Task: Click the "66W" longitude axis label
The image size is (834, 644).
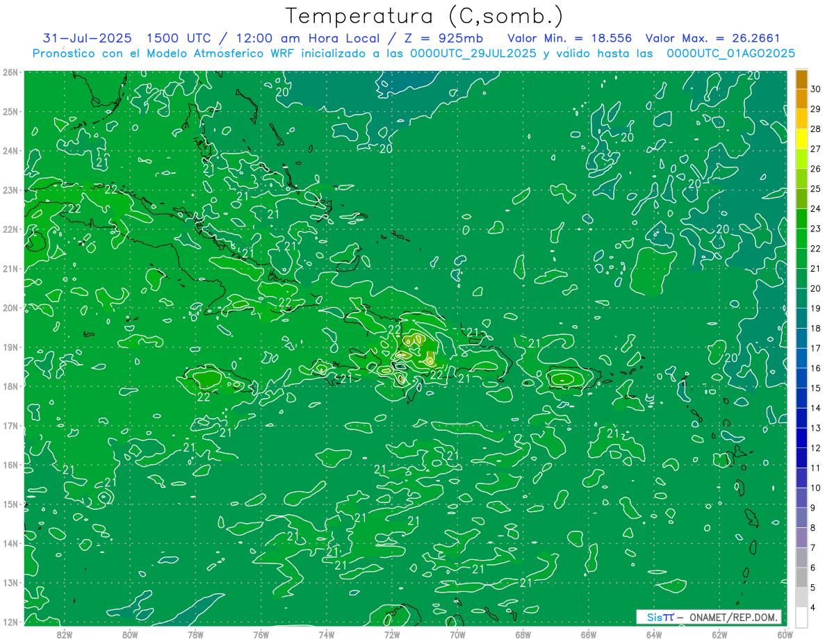Action: [x=589, y=634]
